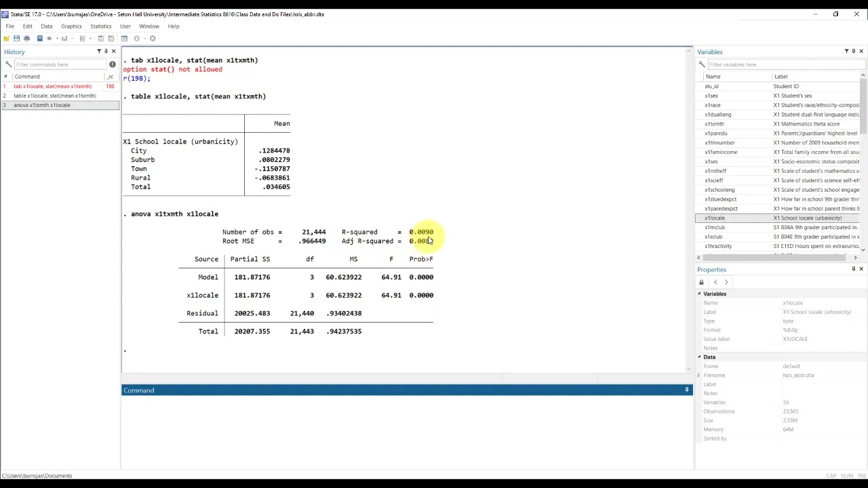The height and width of the screenshot is (488, 868).
Task: Pin the History panel
Action: [x=106, y=52]
